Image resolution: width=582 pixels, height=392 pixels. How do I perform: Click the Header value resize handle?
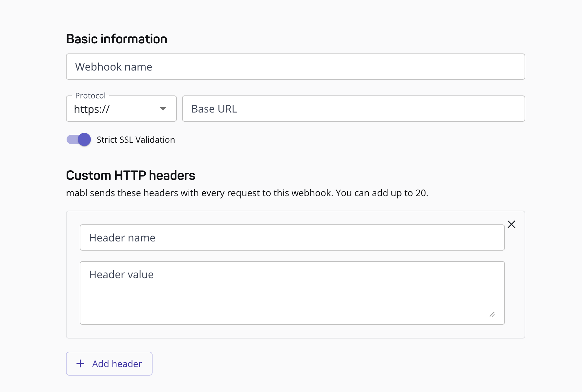pos(492,314)
